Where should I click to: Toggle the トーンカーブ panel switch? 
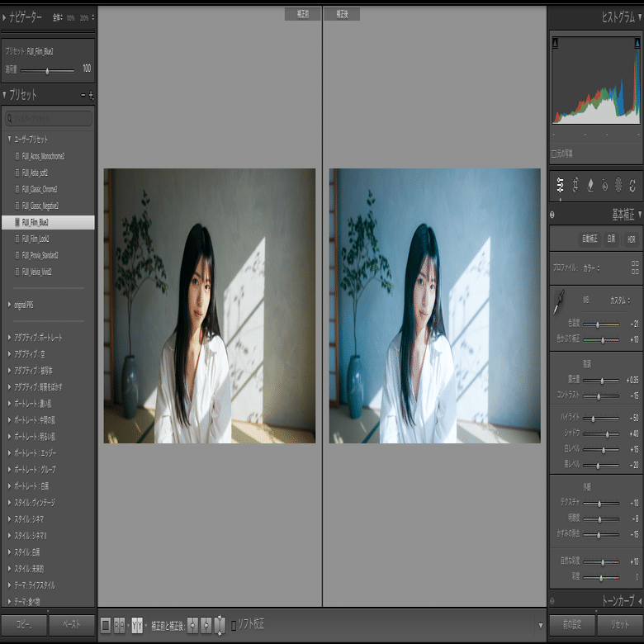click(x=552, y=601)
